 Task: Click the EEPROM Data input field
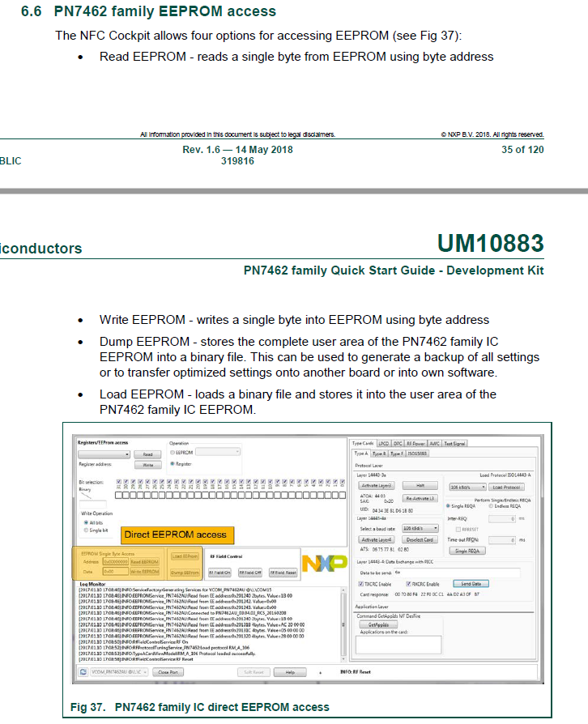coord(116,572)
